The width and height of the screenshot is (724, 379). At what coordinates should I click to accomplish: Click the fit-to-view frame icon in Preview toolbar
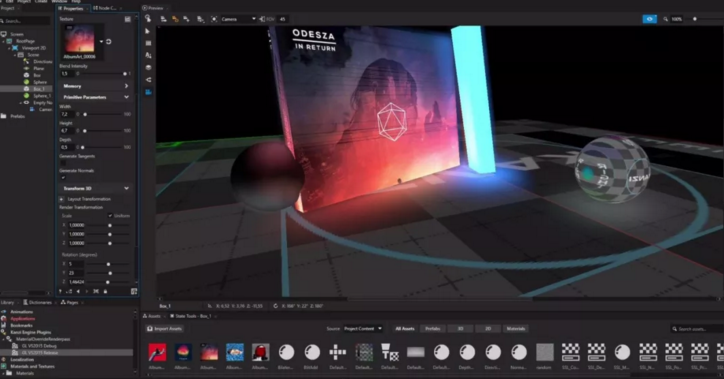214,19
